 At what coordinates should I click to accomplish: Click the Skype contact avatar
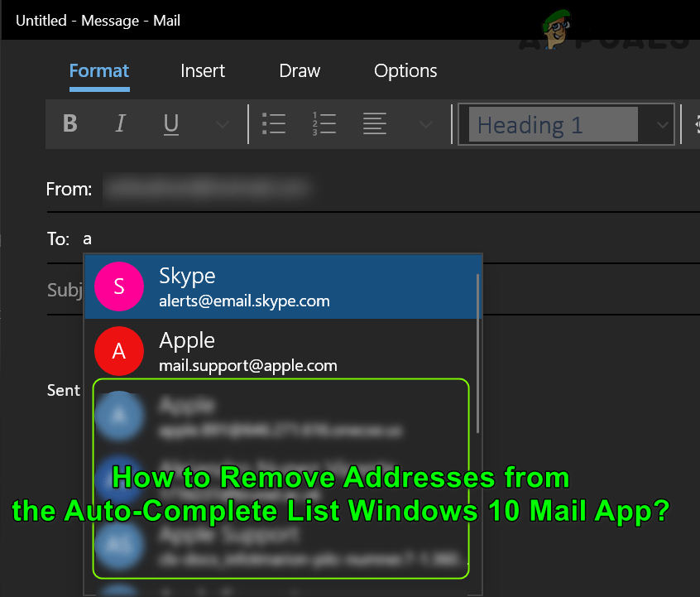point(119,286)
